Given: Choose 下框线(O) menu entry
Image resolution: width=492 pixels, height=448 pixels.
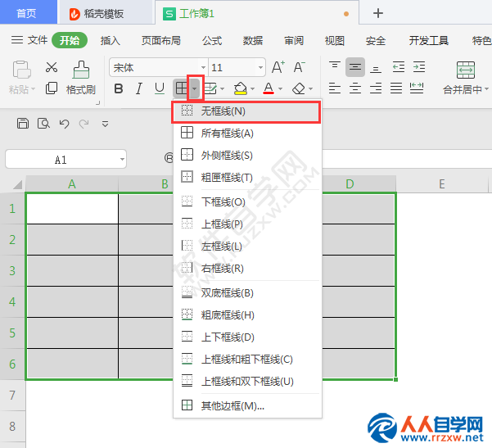Looking at the screenshot, I should (x=247, y=201).
